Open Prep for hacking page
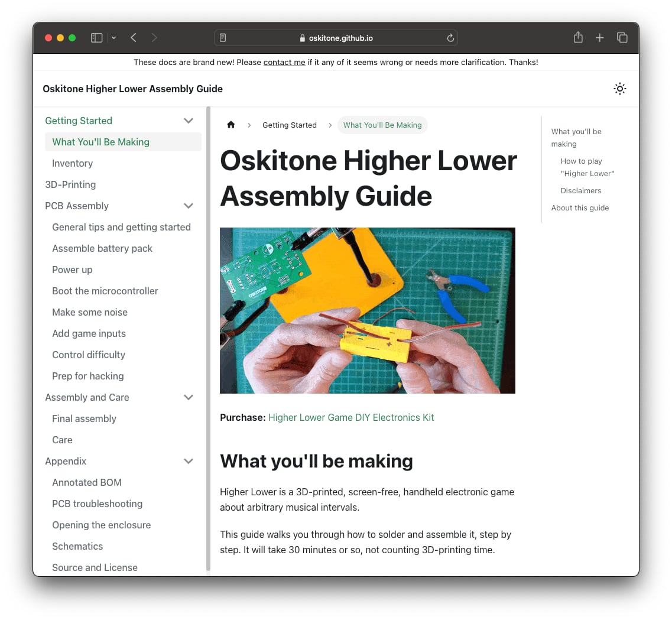The width and height of the screenshot is (672, 620). [x=88, y=376]
